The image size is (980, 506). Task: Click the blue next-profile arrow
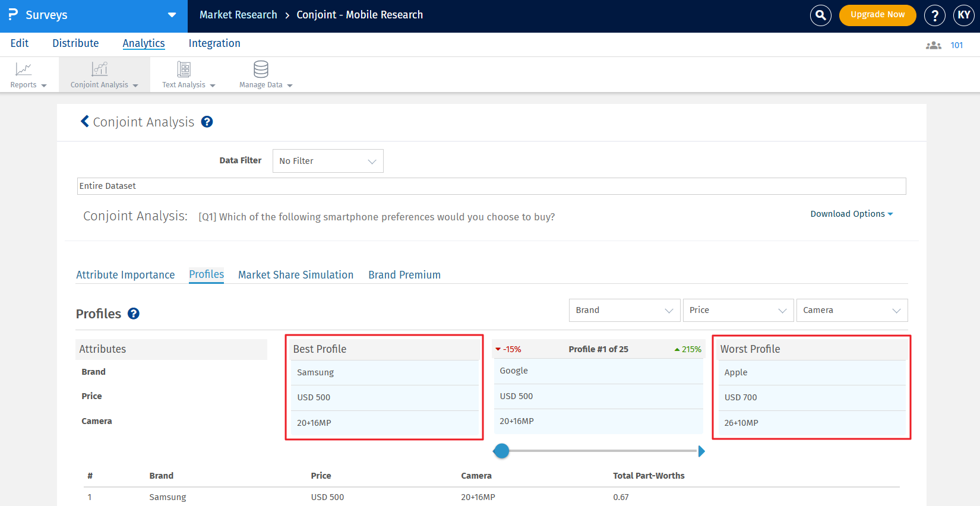(701, 451)
